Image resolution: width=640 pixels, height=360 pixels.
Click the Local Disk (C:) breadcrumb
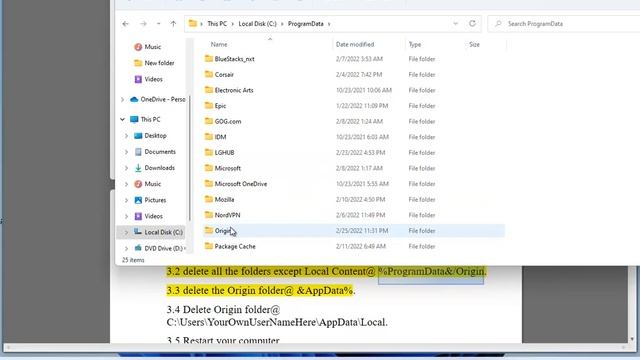(258, 24)
